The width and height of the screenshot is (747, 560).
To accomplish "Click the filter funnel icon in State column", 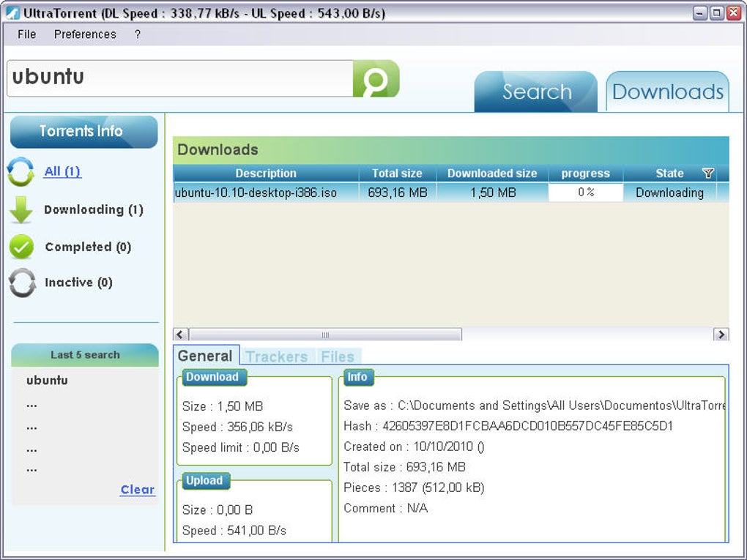I will tap(707, 173).
